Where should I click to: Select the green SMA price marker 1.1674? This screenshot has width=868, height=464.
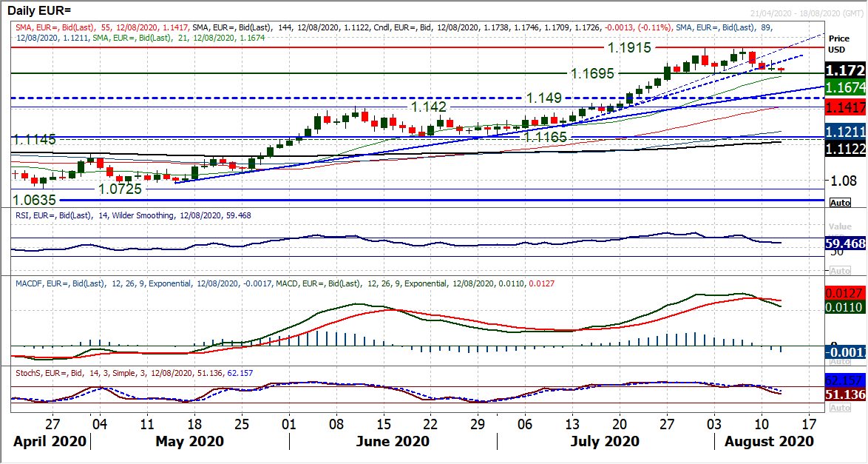coord(846,87)
